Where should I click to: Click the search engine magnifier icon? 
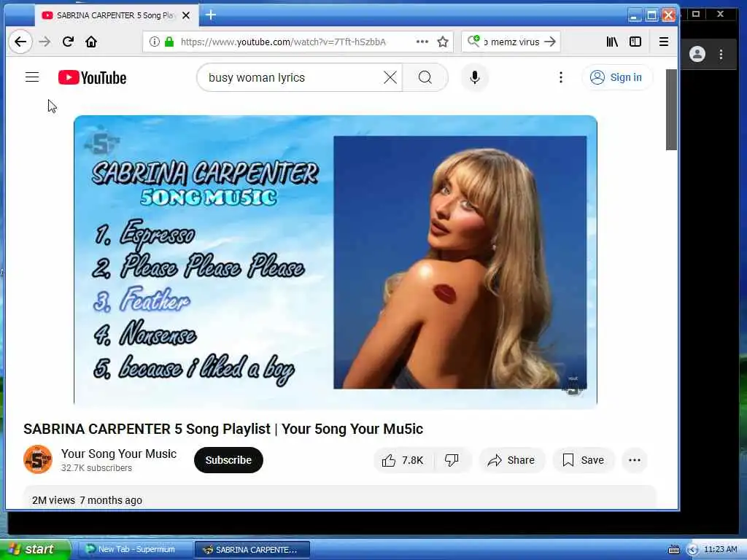click(x=473, y=42)
